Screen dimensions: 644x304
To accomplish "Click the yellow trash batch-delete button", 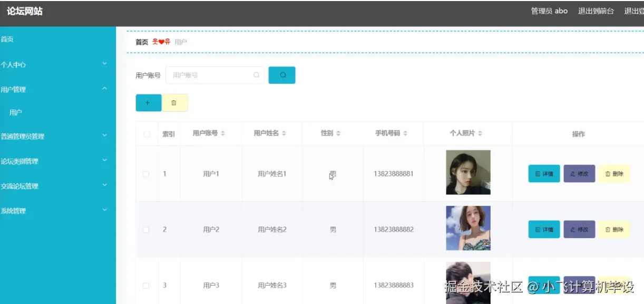I will pos(174,102).
